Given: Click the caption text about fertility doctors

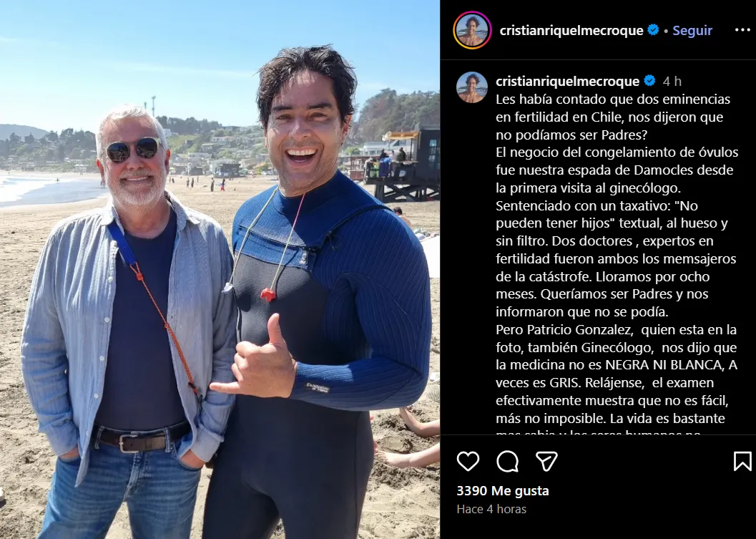Looking at the screenshot, I should coord(617,266).
